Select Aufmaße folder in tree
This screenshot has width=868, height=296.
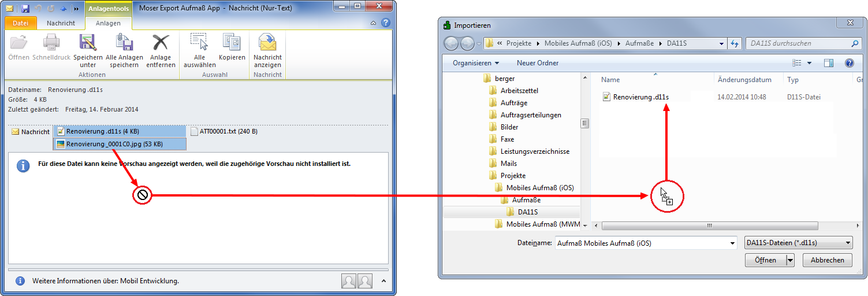click(x=521, y=200)
